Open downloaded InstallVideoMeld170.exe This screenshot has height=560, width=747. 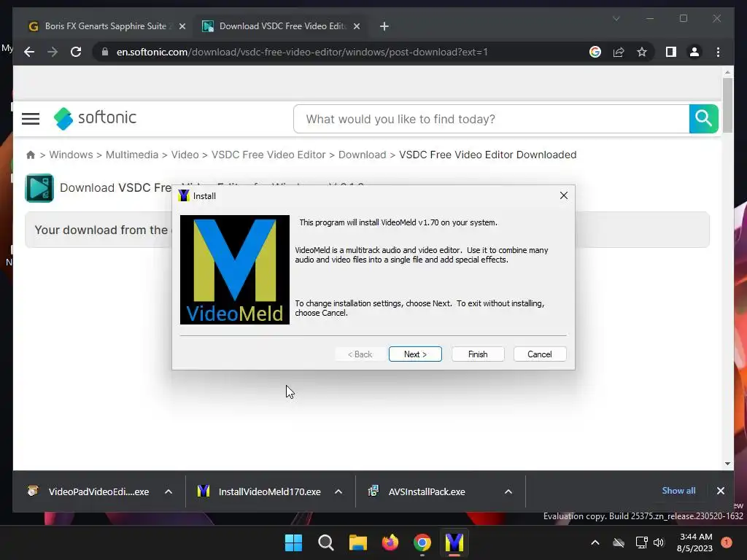coord(259,491)
